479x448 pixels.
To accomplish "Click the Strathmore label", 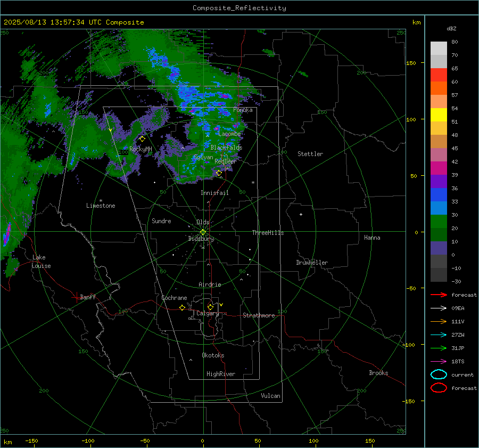I will 259,315.
